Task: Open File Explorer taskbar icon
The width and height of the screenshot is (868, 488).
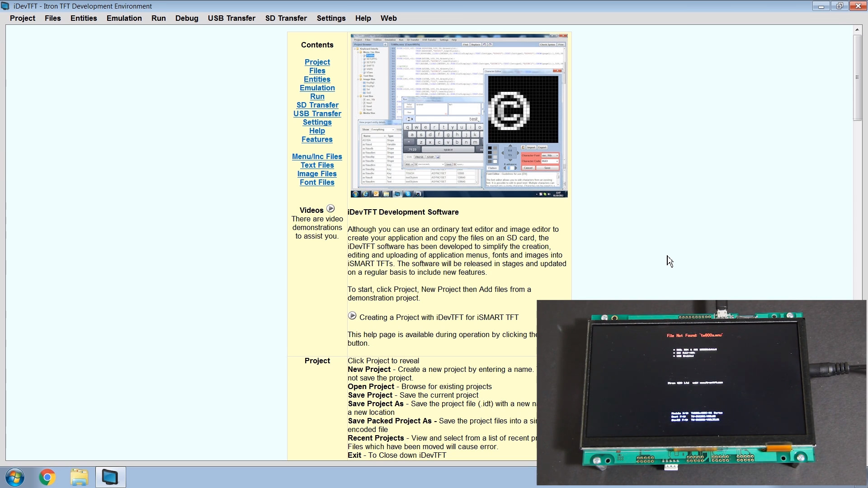Action: click(79, 477)
